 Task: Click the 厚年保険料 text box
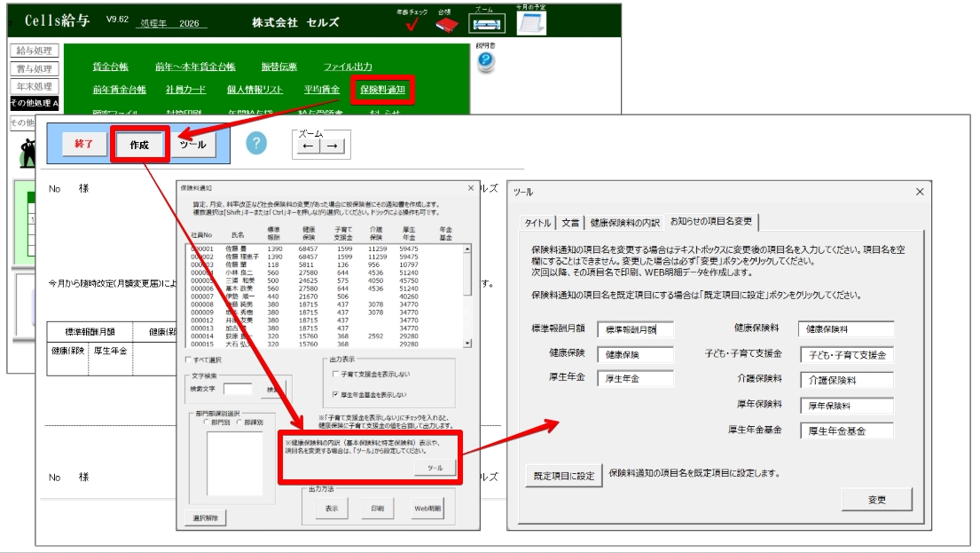(847, 406)
